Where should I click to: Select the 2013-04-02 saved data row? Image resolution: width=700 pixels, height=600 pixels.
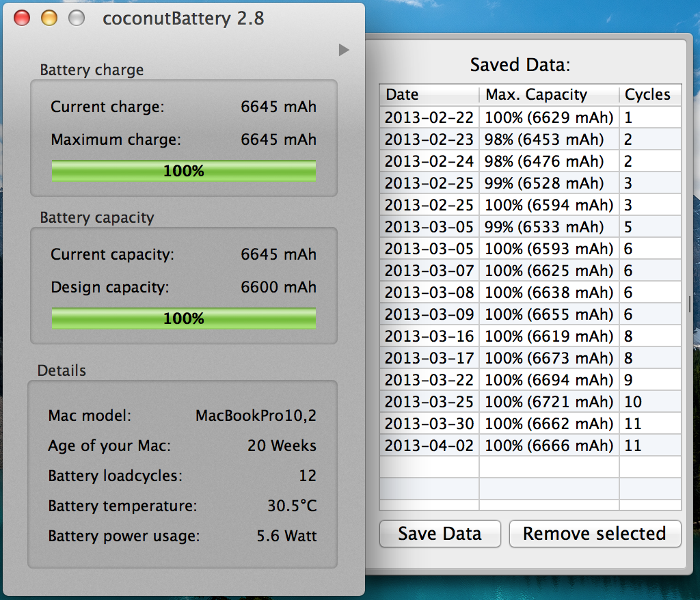coord(530,446)
